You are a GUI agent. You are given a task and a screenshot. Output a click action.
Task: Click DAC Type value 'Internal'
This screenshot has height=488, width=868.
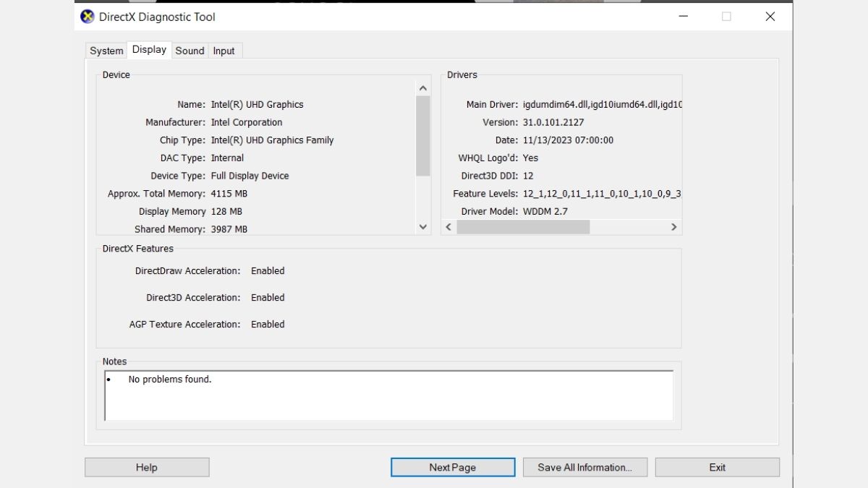point(227,158)
